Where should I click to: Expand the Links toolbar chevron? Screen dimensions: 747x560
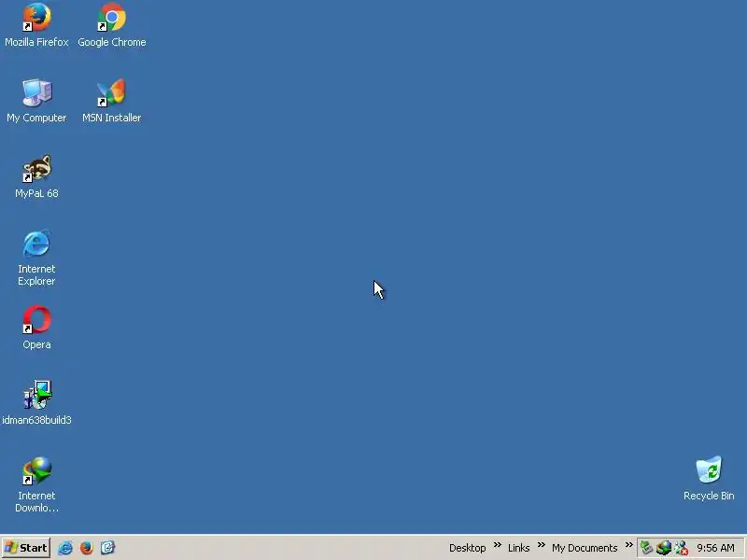coord(542,545)
